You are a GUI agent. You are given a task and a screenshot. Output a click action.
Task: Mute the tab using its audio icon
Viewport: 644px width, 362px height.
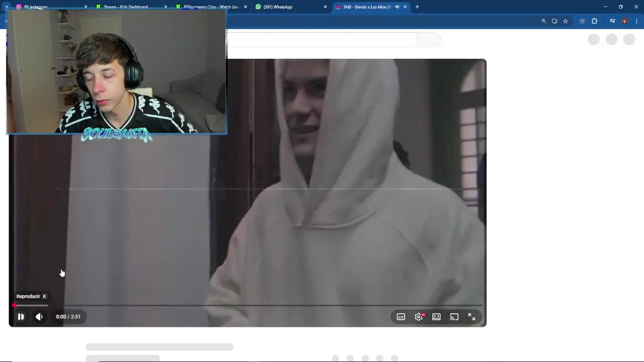coord(397,7)
